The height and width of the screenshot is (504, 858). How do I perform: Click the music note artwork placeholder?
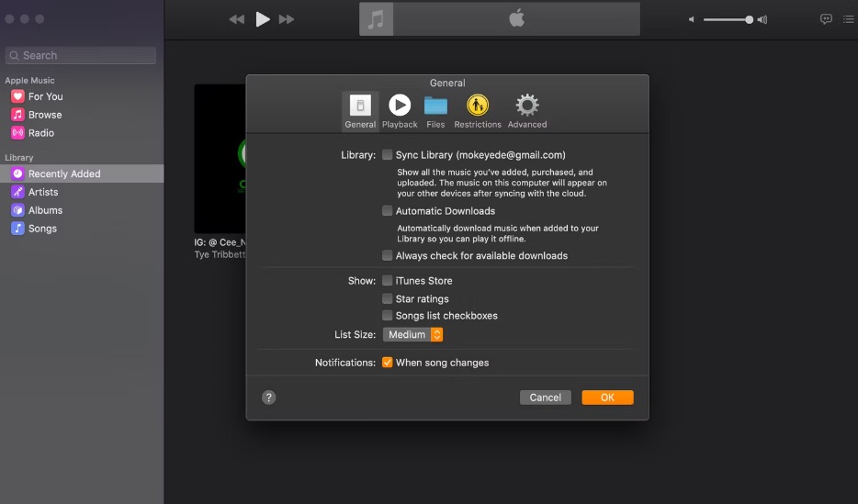coord(376,19)
